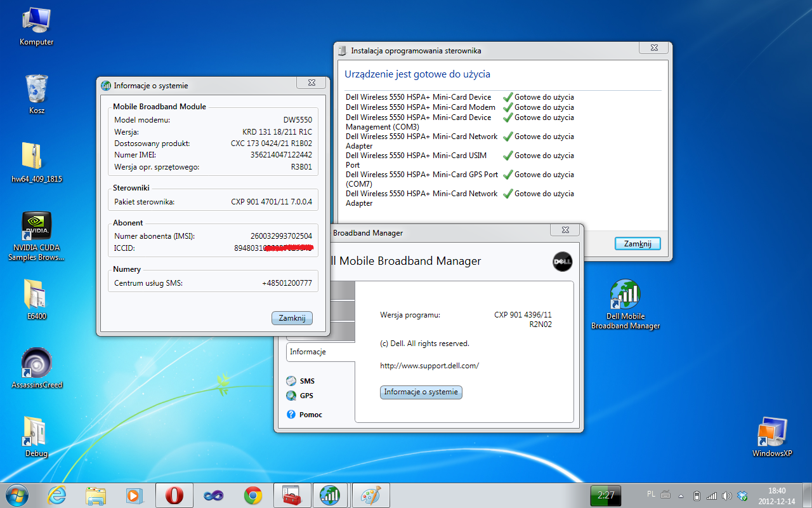Select version text KRD 131 18/211 R1C
This screenshot has width=812, height=508.
pyautogui.click(x=277, y=132)
